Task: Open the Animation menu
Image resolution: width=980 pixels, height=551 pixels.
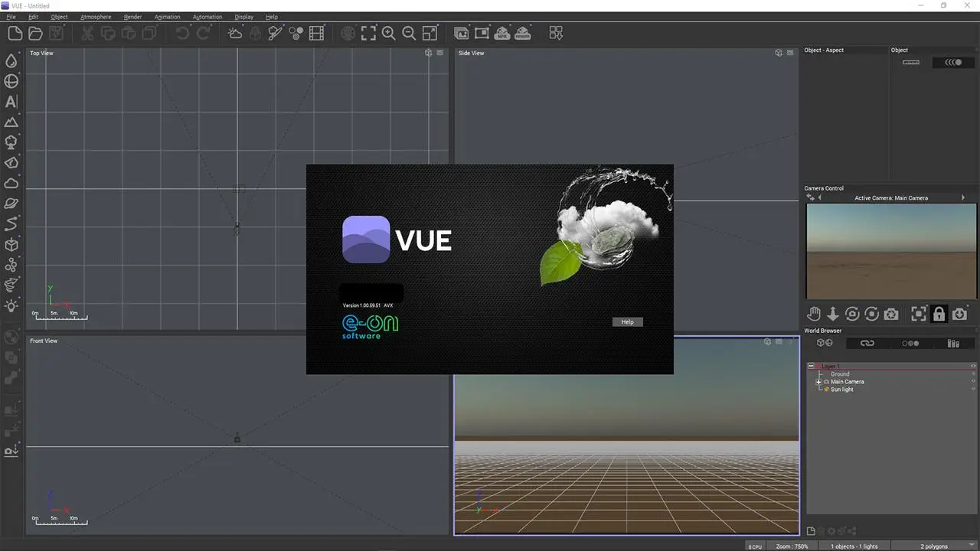Action: click(167, 17)
